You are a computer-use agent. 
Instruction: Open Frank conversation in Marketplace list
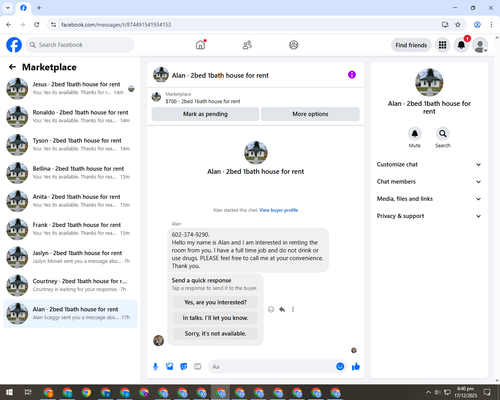pos(70,229)
